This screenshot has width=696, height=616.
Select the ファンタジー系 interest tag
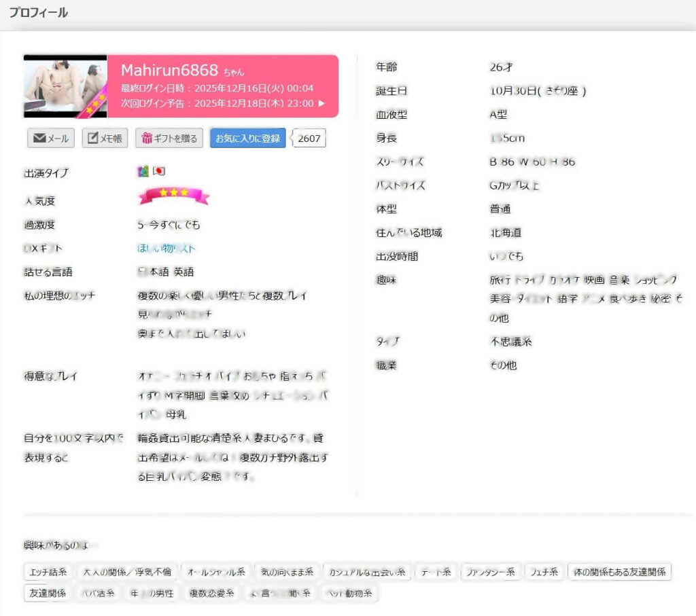pos(491,573)
